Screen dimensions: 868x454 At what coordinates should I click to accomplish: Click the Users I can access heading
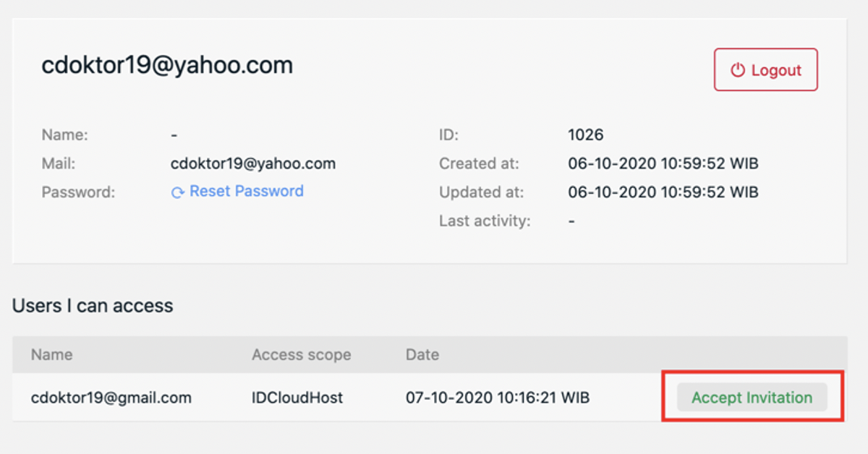[93, 306]
